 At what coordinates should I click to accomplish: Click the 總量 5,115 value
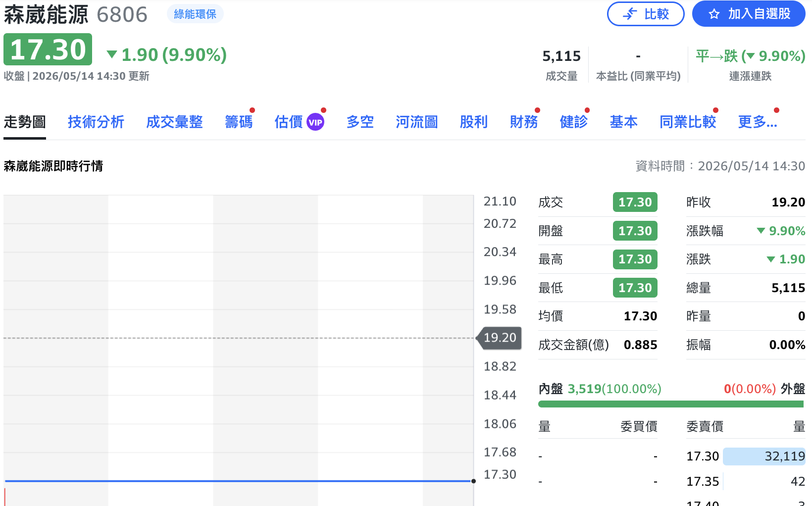click(x=788, y=288)
